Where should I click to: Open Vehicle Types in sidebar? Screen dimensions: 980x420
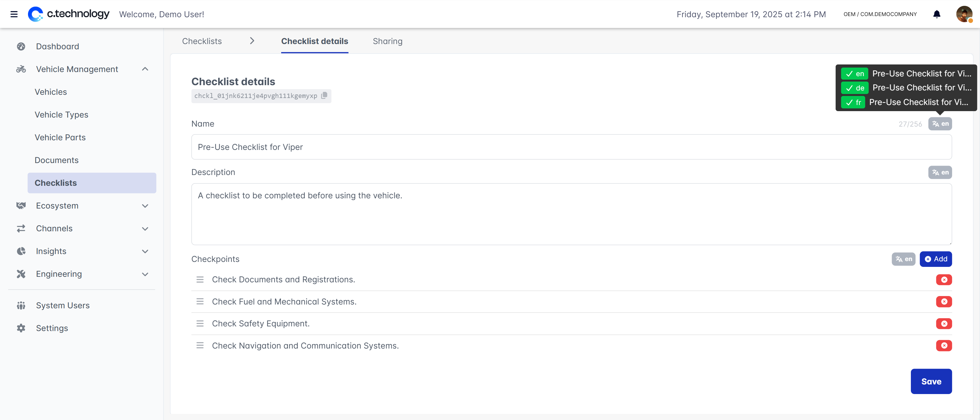(61, 115)
